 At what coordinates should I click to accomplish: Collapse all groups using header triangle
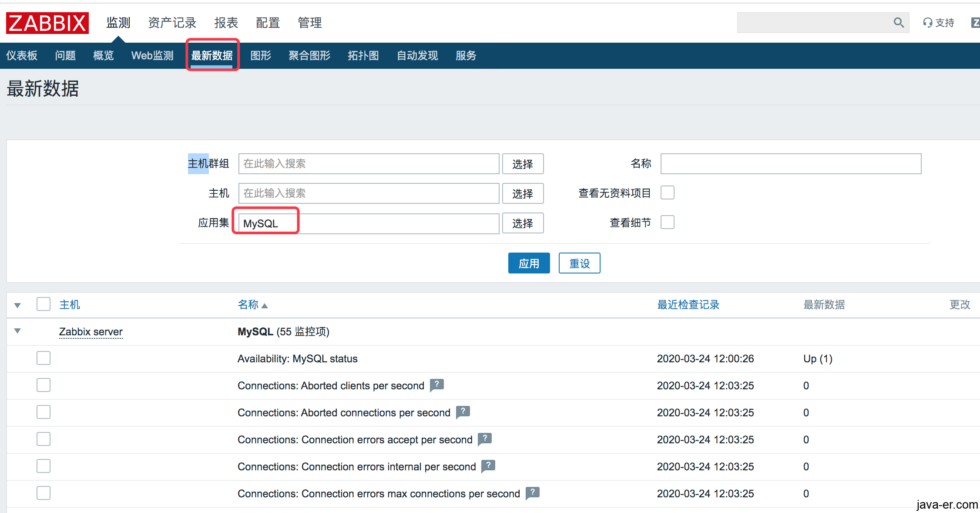(x=17, y=305)
